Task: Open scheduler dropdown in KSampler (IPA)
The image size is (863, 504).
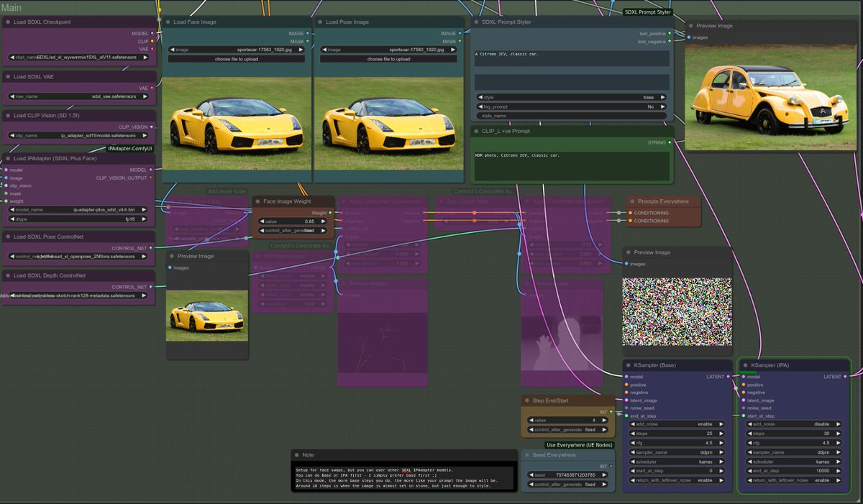Action: point(793,462)
